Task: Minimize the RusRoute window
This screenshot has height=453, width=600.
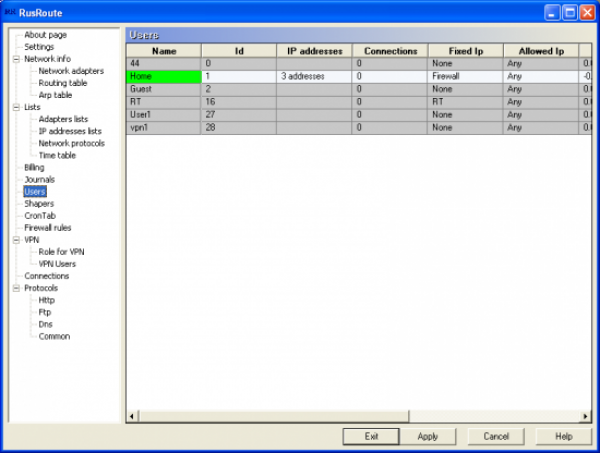Action: (551, 13)
